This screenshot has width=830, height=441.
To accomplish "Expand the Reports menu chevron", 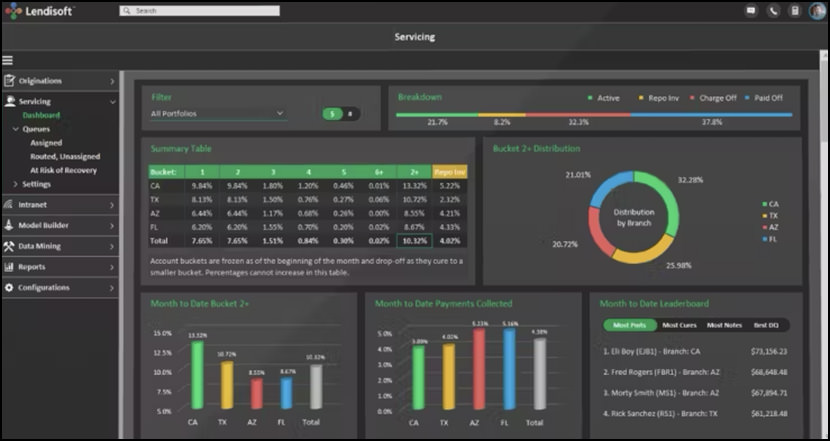I will tap(112, 267).
